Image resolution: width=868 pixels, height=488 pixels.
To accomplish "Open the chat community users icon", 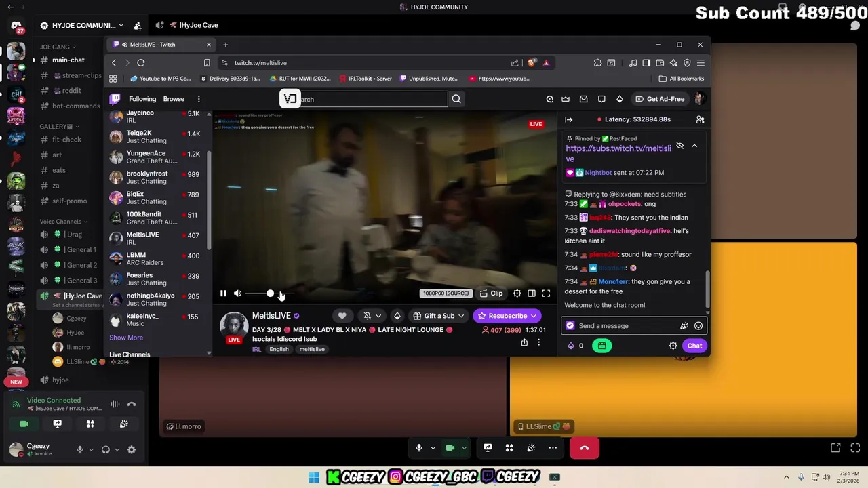I will (700, 119).
